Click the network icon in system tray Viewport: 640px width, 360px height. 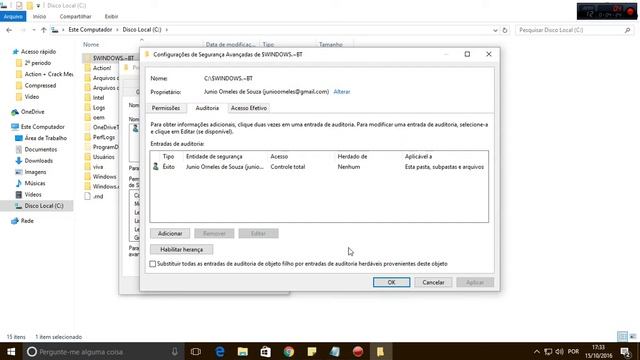(x=548, y=351)
